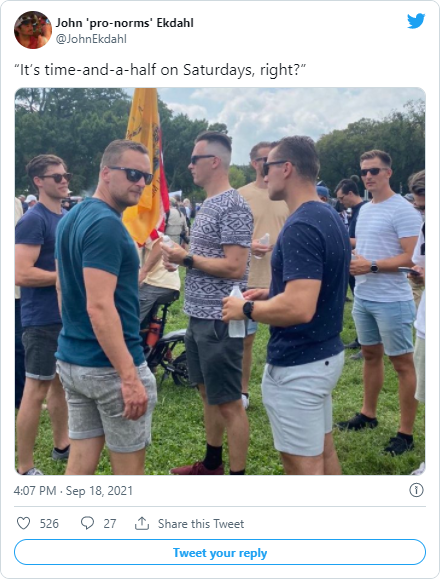This screenshot has width=440, height=579.
Task: Open the 4:07 PM Sep 18, 2021 timestamp
Action: click(73, 491)
